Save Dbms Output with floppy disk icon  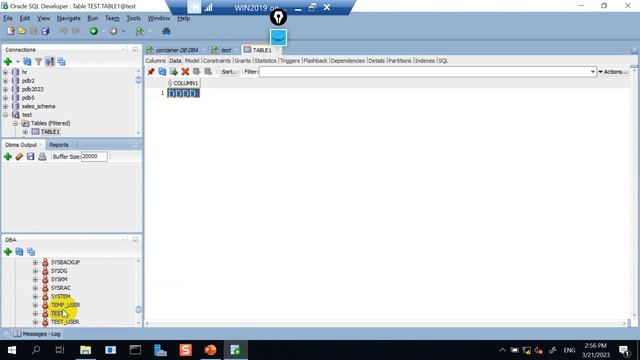point(31,157)
